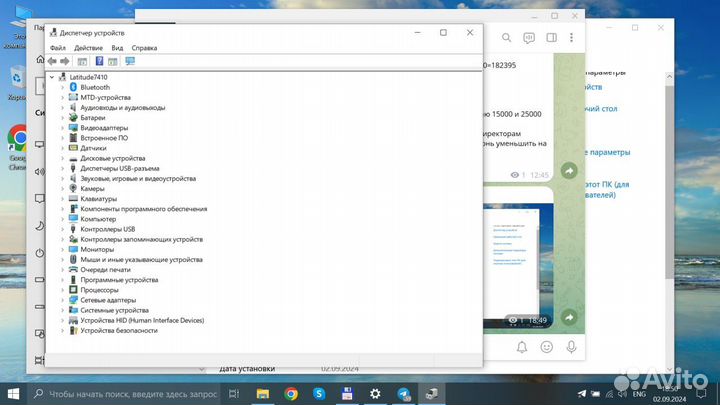Click the Батареи battery icon

tap(73, 117)
